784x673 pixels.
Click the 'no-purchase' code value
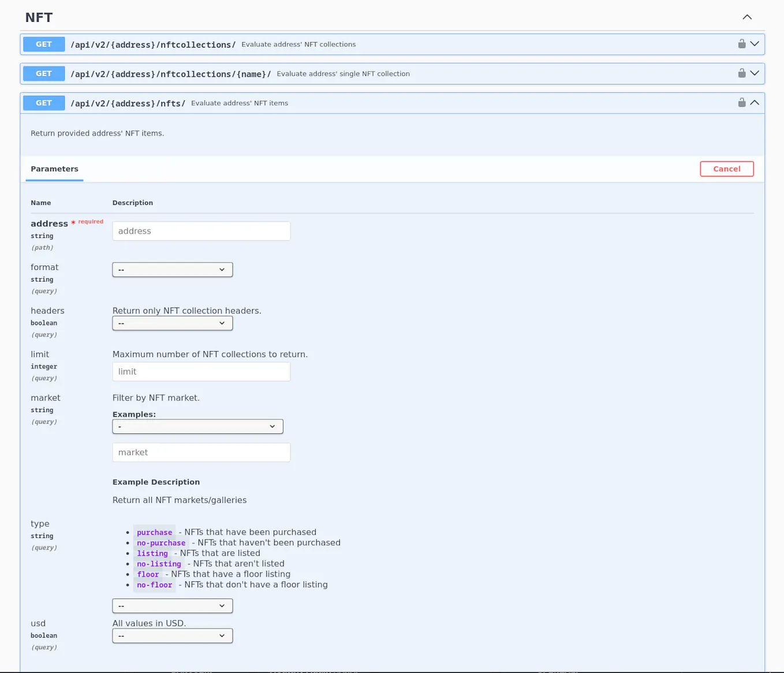(x=161, y=543)
